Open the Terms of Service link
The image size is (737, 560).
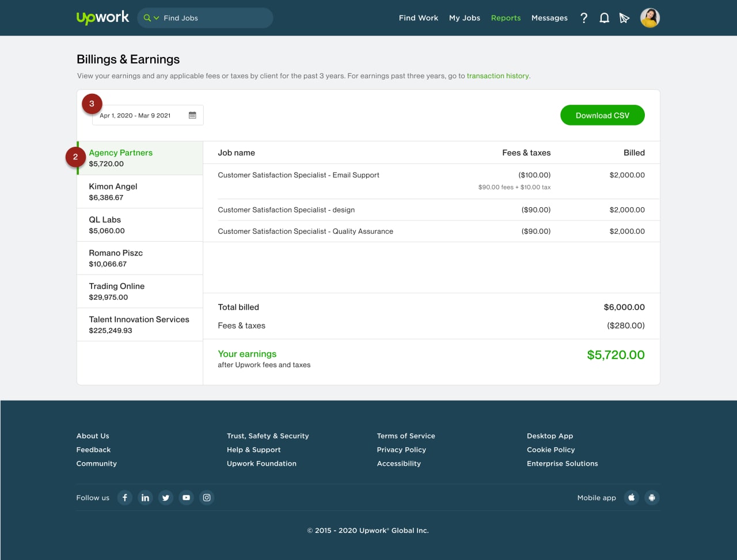point(406,436)
